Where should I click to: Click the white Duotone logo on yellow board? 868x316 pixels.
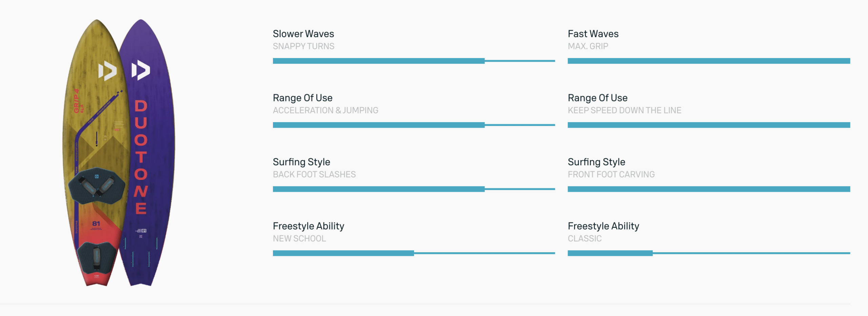[x=107, y=71]
